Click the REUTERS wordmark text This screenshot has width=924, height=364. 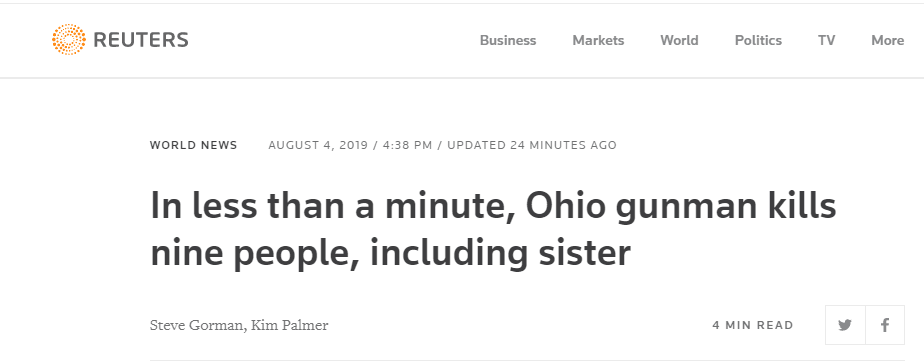tap(141, 40)
